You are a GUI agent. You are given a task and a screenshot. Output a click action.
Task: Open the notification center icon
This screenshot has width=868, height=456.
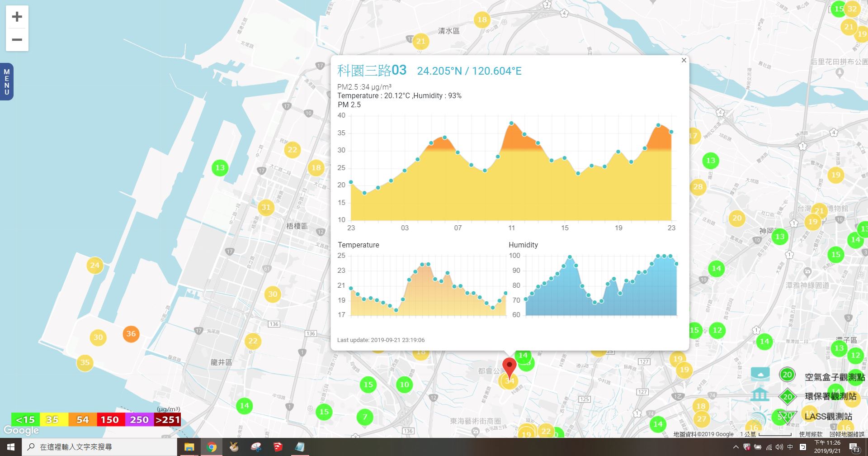point(854,447)
